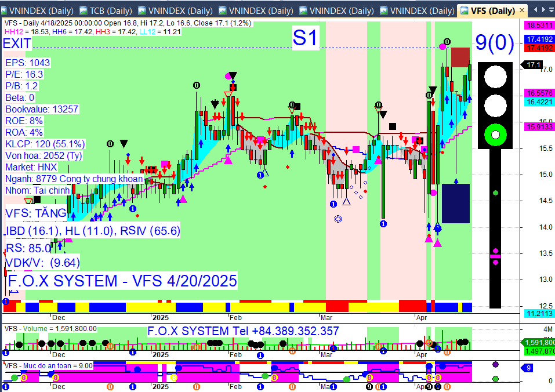Click the middle white traffic light circle
The height and width of the screenshot is (392, 555).
495,106
